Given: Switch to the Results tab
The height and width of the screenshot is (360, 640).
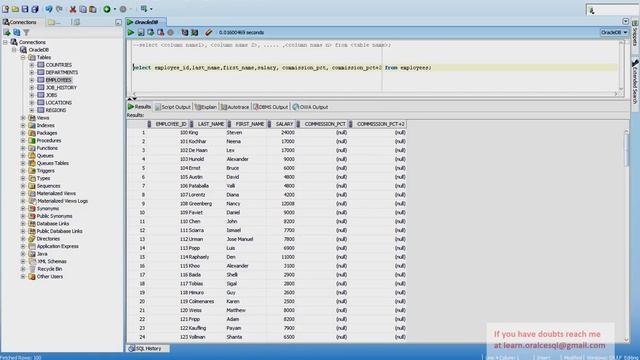Looking at the screenshot, I should [140, 107].
